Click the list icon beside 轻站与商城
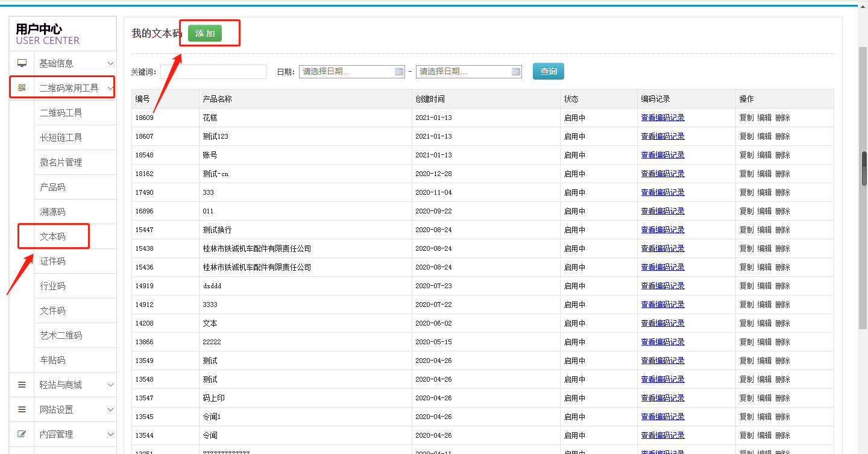 click(22, 385)
